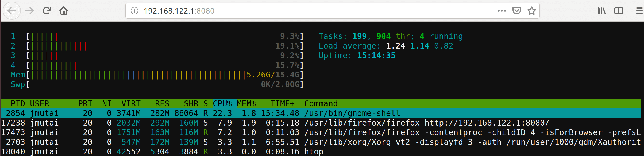Select the USER column header
The height and width of the screenshot is (156, 644).
click(x=40, y=104)
